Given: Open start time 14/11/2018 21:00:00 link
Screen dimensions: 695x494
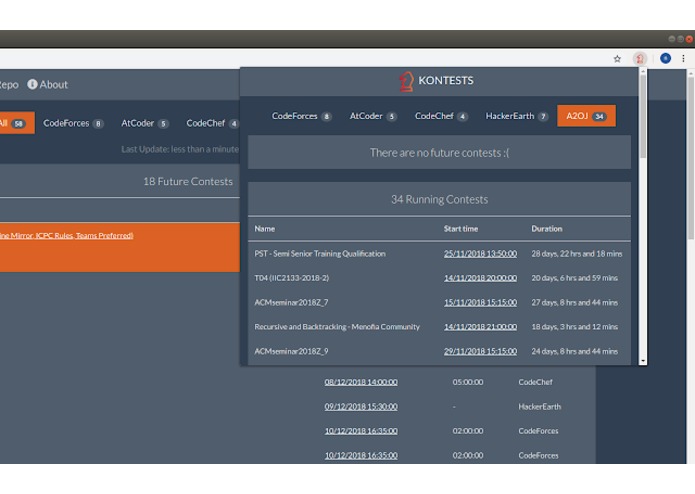Looking at the screenshot, I should pyautogui.click(x=480, y=327).
